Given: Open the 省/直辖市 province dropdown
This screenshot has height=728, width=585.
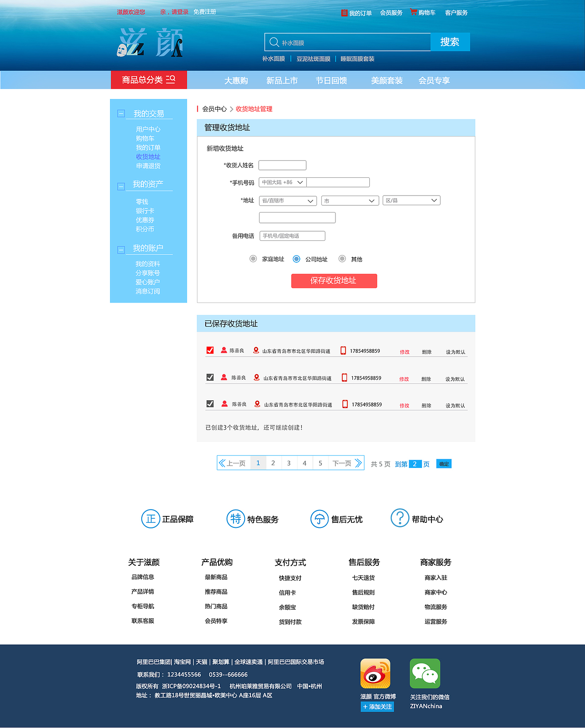Looking at the screenshot, I should (288, 201).
